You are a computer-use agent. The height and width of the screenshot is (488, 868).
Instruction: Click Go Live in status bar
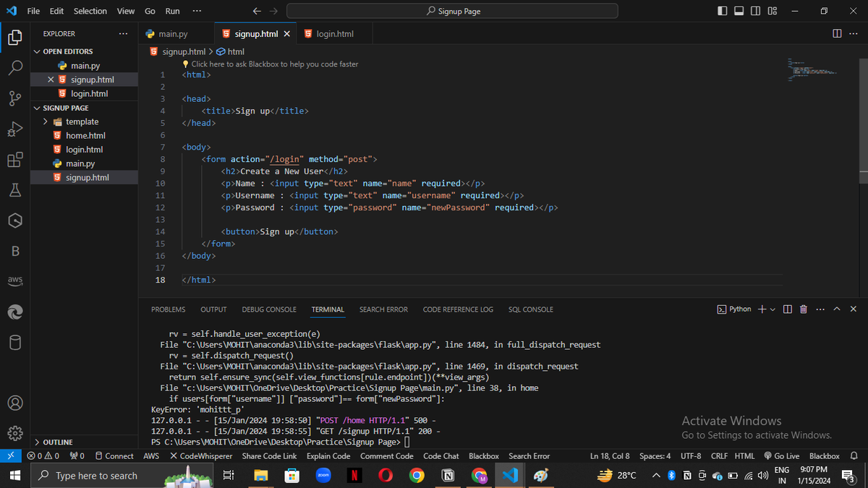(x=780, y=456)
